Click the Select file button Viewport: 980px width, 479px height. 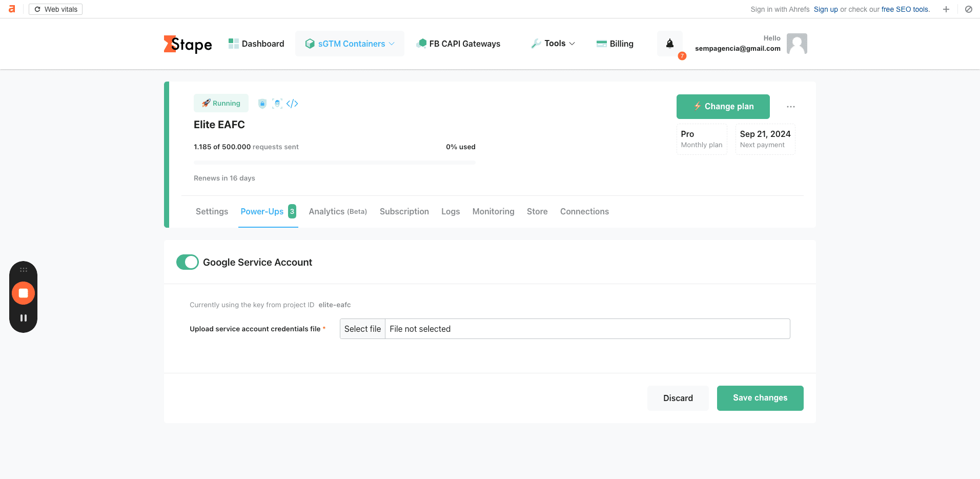point(362,329)
